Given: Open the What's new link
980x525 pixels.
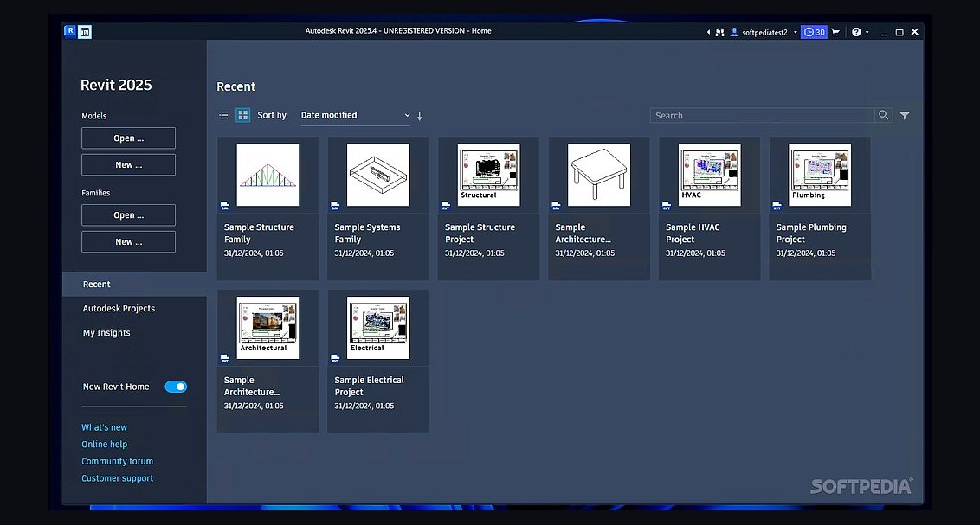Looking at the screenshot, I should [x=105, y=427].
